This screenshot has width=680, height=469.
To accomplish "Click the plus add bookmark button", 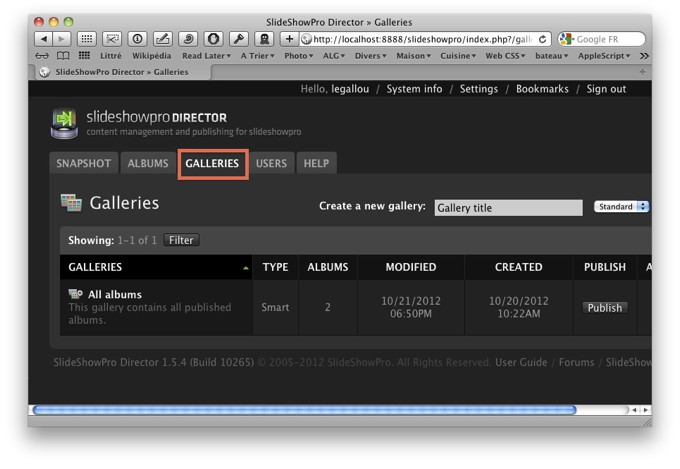I will coord(290,39).
